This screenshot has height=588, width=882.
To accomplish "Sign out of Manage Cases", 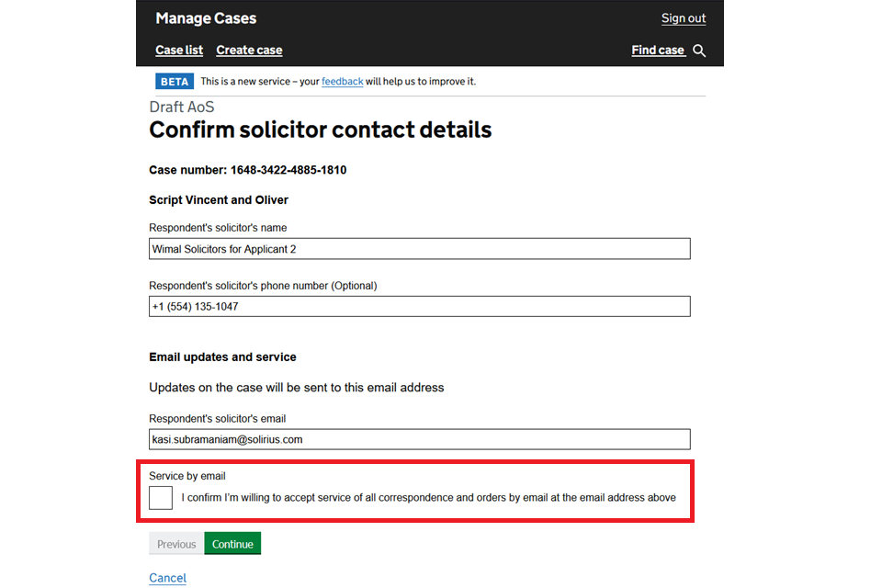I will tap(684, 18).
